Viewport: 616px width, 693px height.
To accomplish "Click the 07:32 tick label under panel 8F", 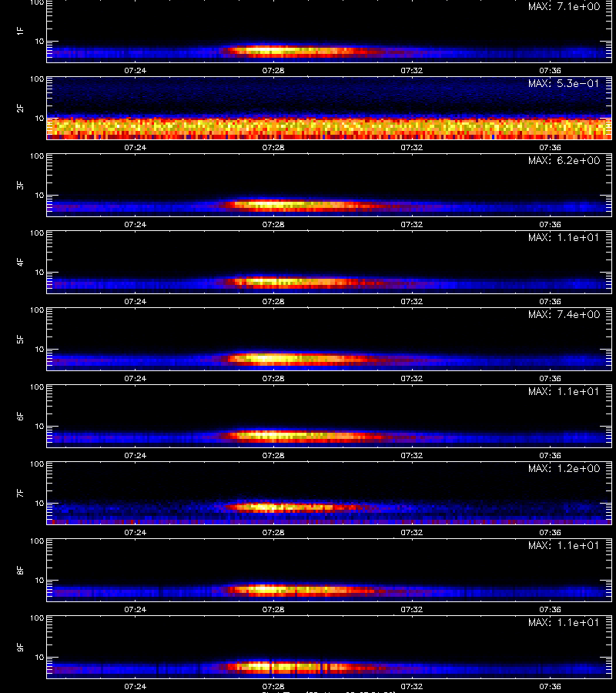I will (411, 610).
